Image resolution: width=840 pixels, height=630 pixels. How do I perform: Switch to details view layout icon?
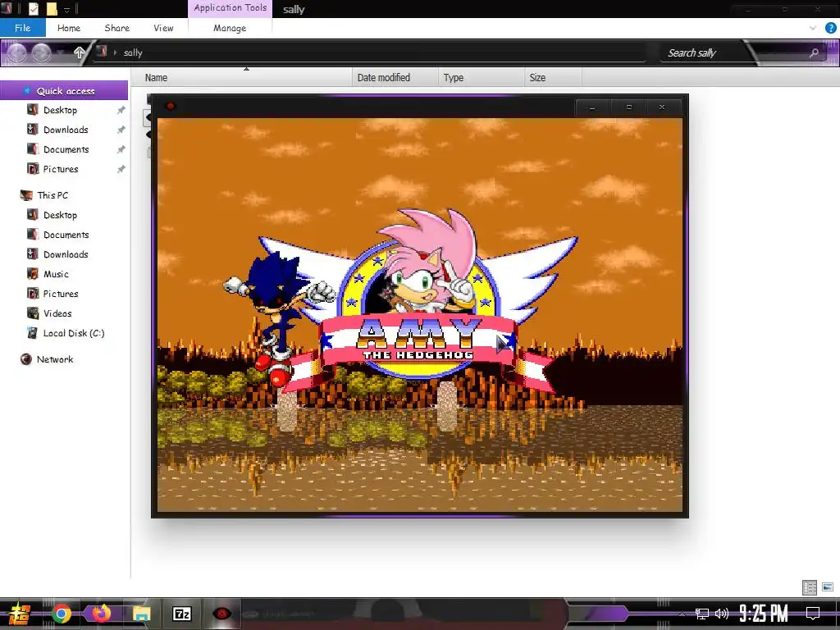point(809,587)
